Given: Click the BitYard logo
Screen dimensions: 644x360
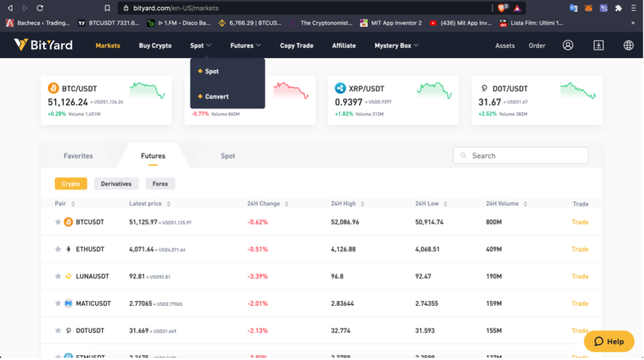Looking at the screenshot, I should click(43, 45).
